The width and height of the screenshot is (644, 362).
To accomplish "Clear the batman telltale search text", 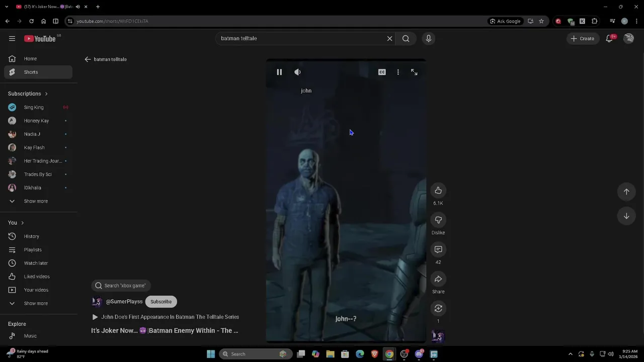I will point(389,38).
